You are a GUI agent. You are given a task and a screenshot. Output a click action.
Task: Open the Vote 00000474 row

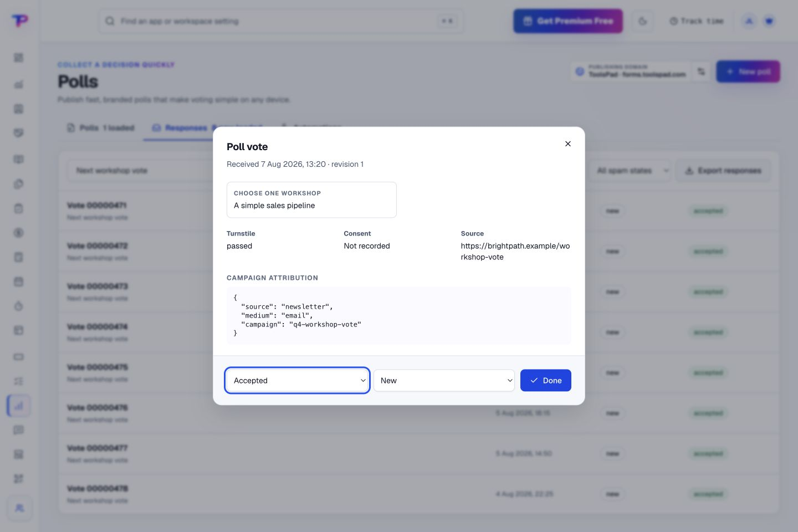click(x=419, y=332)
